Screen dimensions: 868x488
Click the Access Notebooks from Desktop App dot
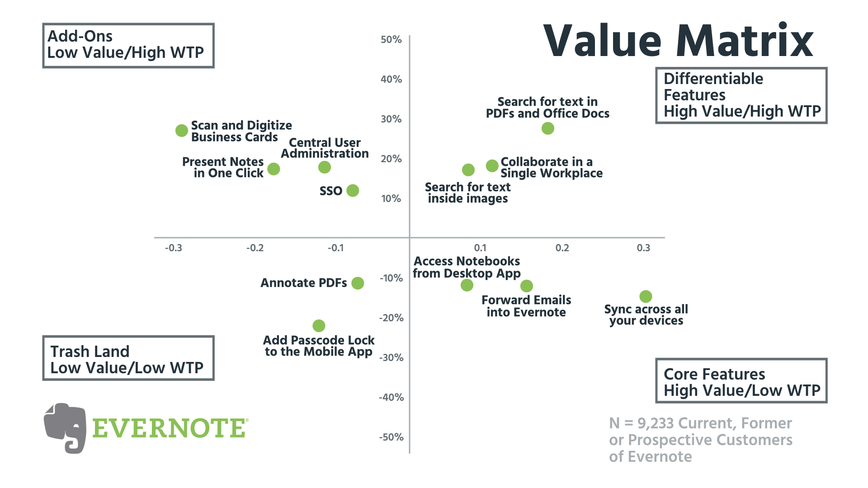pyautogui.click(x=467, y=285)
